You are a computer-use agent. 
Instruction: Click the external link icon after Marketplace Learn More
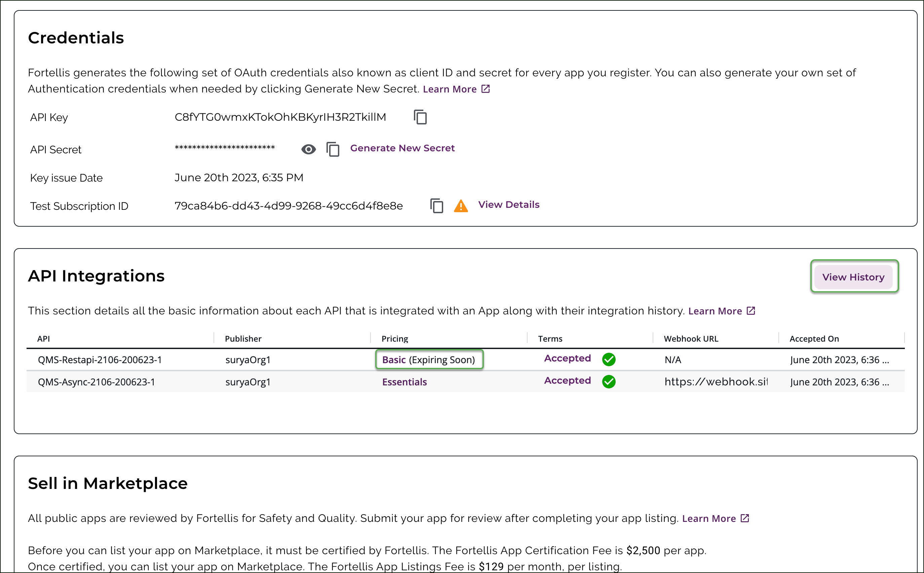click(x=744, y=518)
